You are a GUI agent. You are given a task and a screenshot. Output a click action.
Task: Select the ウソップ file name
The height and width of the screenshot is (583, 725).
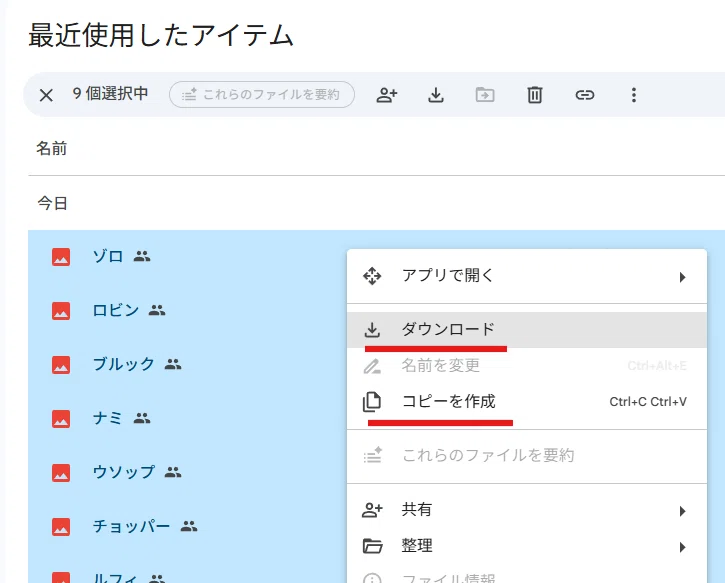[x=123, y=472]
